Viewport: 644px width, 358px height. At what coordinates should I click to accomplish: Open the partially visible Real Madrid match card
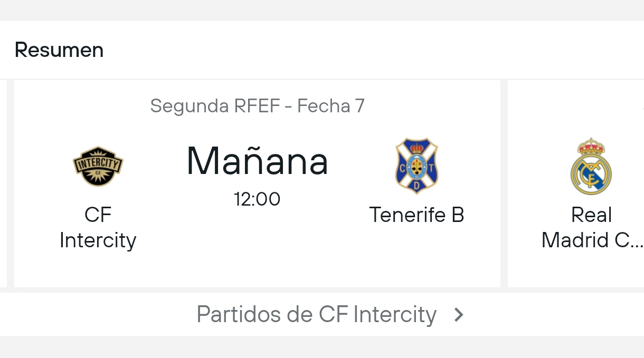point(576,183)
